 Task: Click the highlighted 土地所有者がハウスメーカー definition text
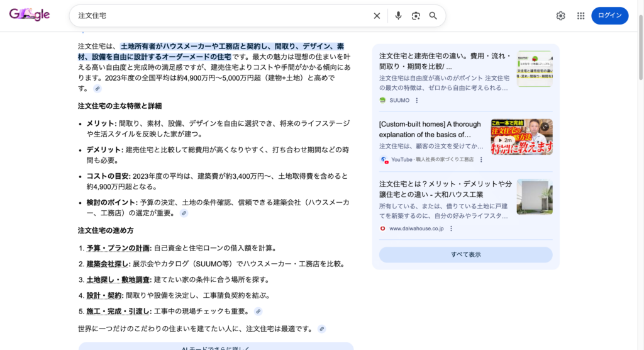click(x=211, y=52)
